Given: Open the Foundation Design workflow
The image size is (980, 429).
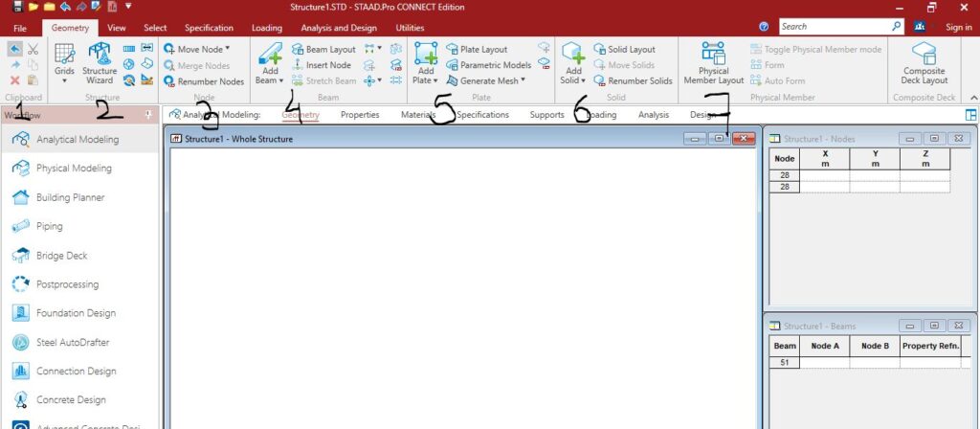Looking at the screenshot, I should click(x=79, y=313).
